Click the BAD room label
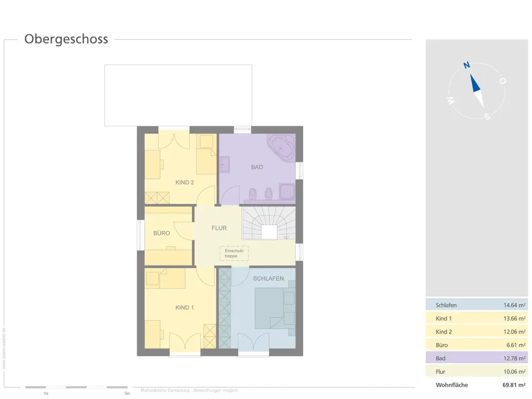The height and width of the screenshot is (399, 532). [257, 167]
